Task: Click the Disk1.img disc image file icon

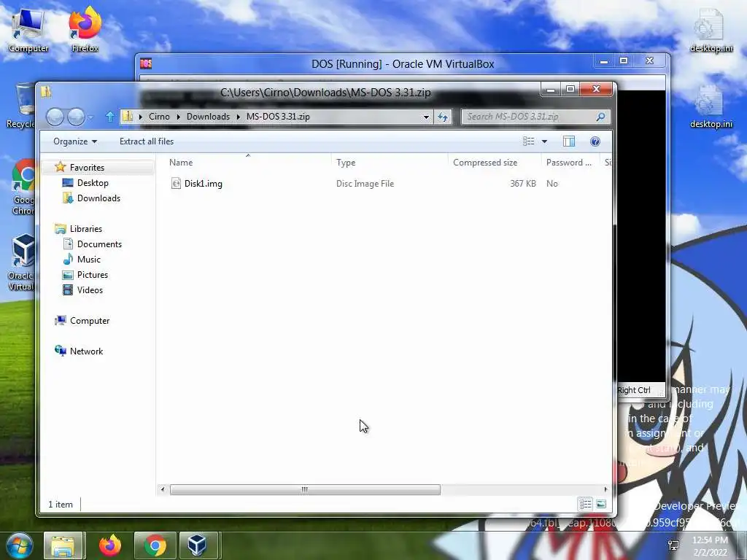Action: (176, 183)
